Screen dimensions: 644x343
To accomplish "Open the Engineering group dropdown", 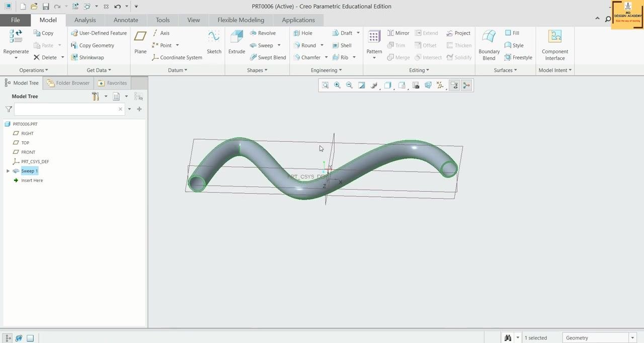I will click(326, 70).
